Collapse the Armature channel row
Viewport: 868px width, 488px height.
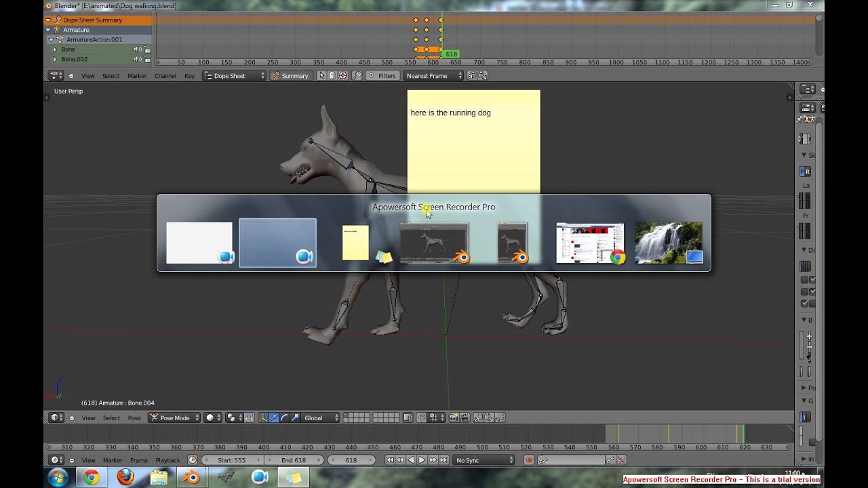48,30
